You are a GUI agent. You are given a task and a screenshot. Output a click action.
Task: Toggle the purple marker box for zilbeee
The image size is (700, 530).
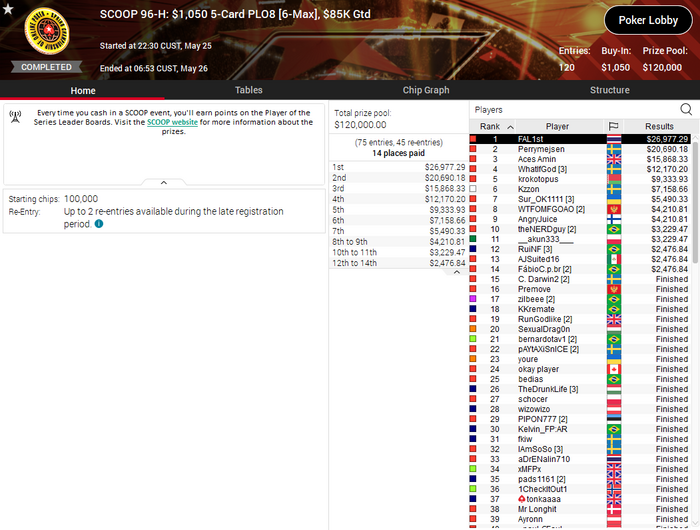[473, 299]
